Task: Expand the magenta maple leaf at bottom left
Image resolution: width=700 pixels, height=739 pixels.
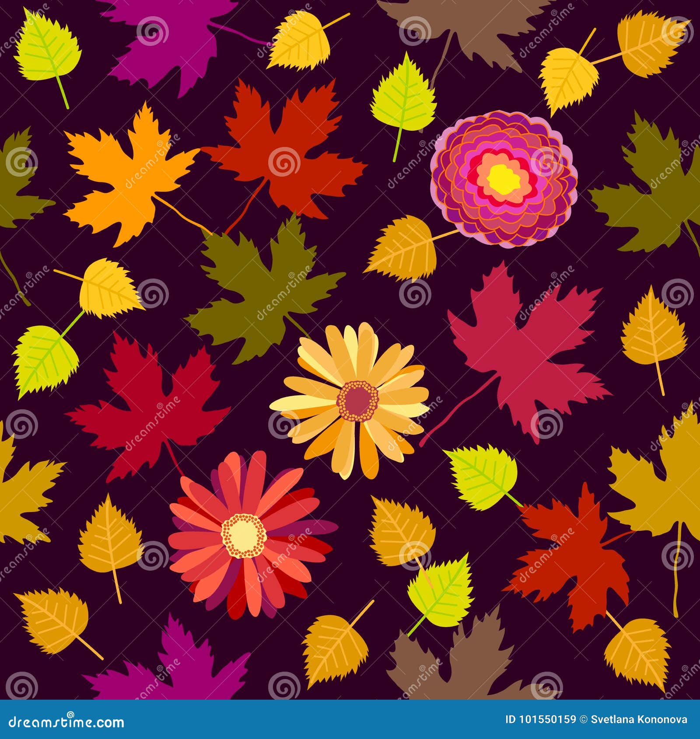Action: [x=175, y=682]
